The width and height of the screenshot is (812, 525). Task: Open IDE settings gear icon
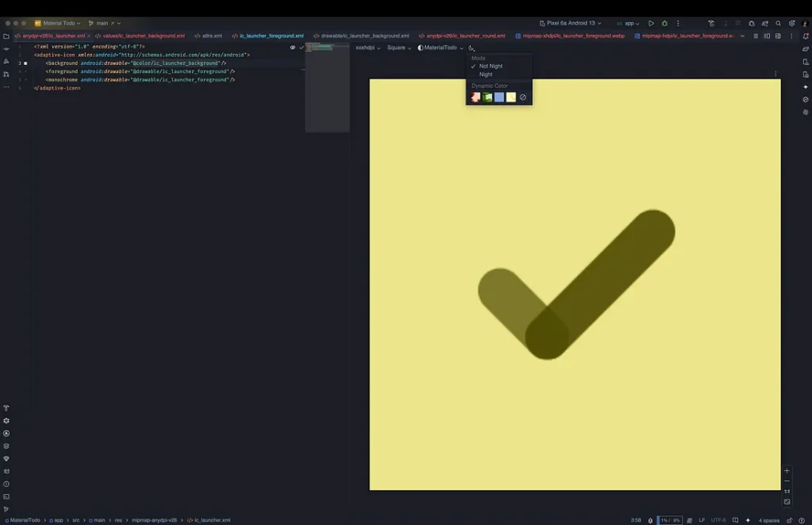click(792, 23)
